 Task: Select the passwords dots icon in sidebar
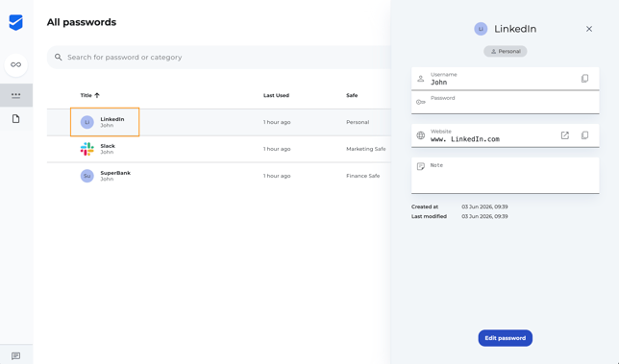[15, 95]
